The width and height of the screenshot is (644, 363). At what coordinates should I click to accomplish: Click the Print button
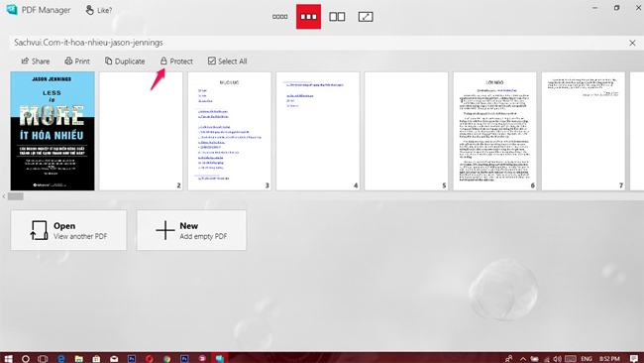(77, 61)
